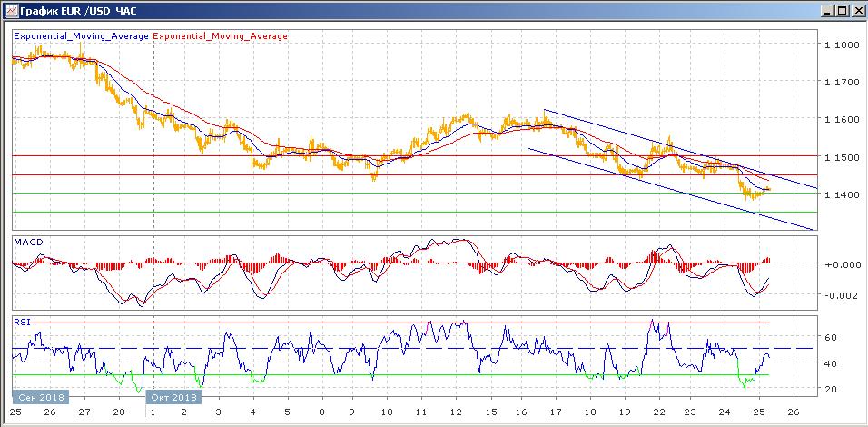Image resolution: width=868 pixels, height=427 pixels.
Task: Select the red Exponential_Moving_Average legend label
Action: click(221, 36)
